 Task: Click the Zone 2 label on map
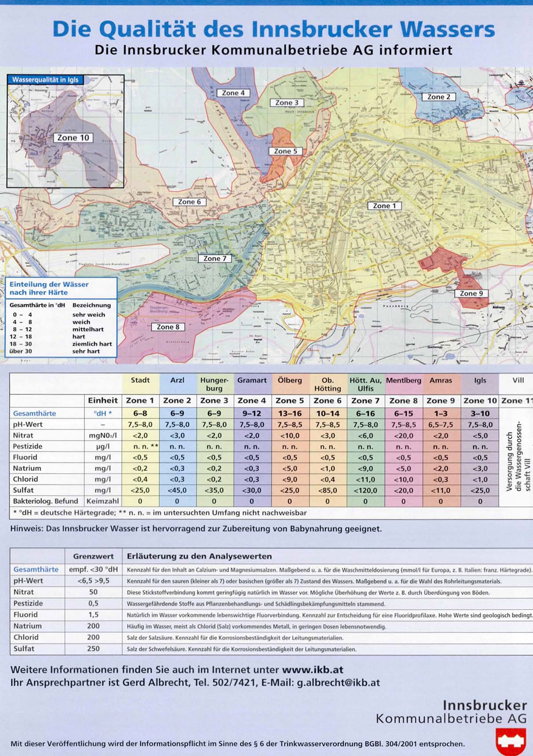(x=438, y=97)
